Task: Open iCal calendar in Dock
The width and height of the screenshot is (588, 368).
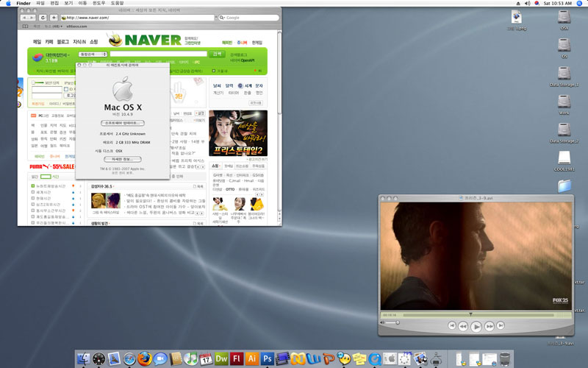Action: pyautogui.click(x=206, y=359)
